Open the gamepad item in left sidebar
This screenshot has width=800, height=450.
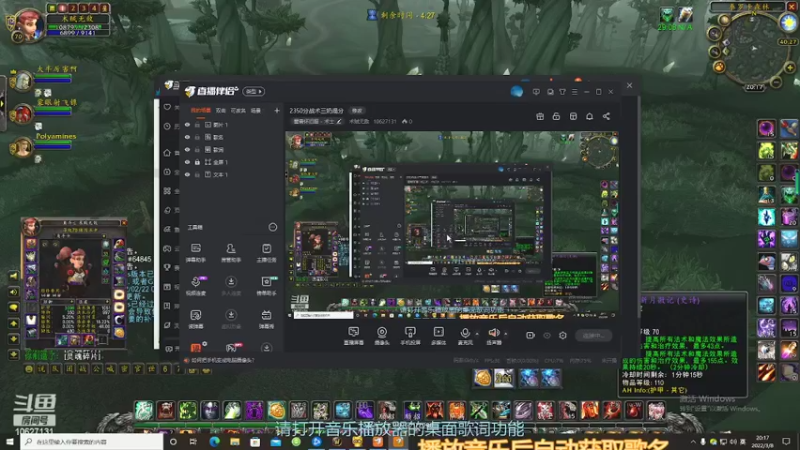tap(167, 248)
